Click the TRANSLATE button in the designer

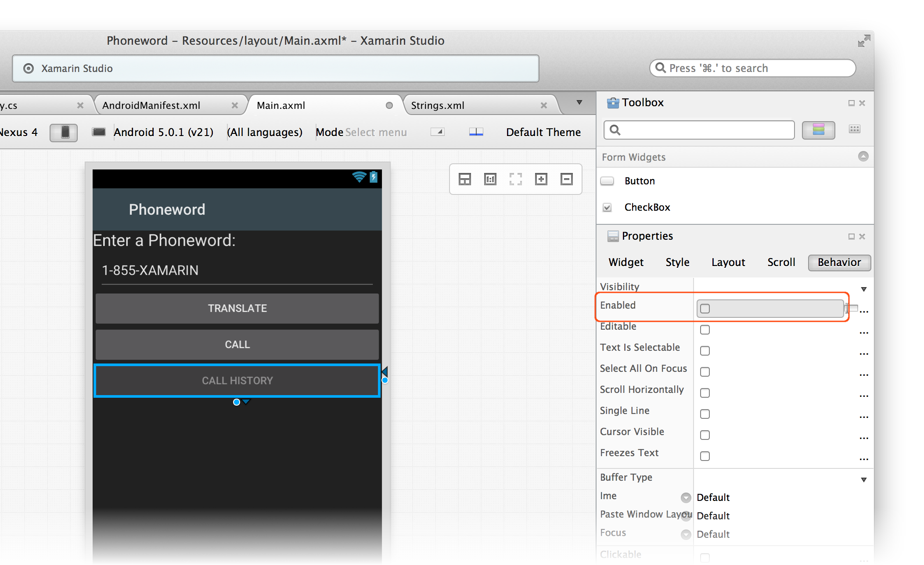(237, 308)
